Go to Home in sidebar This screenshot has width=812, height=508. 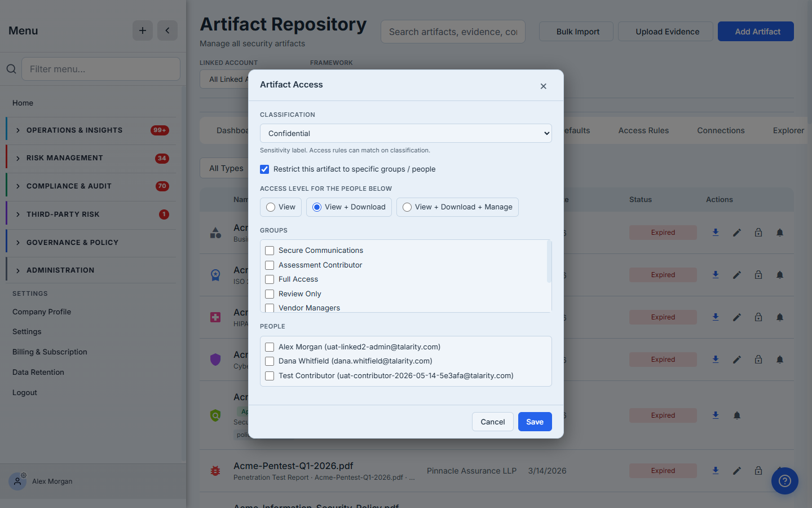pyautogui.click(x=23, y=103)
